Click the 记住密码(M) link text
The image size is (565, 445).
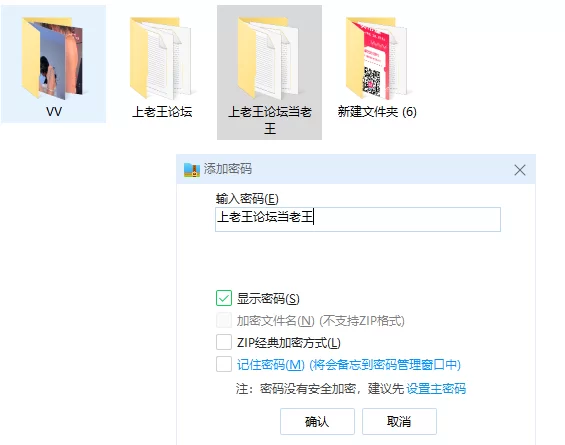271,365
